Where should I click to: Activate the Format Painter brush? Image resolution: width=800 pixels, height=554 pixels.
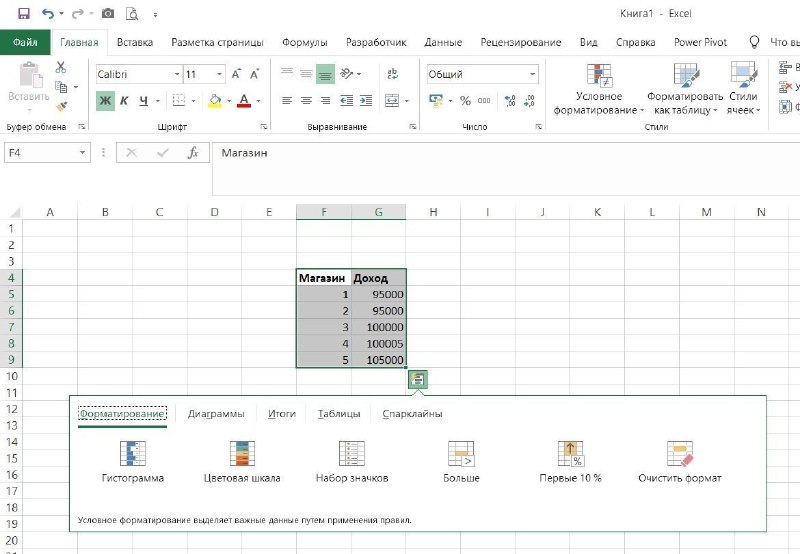(61, 106)
